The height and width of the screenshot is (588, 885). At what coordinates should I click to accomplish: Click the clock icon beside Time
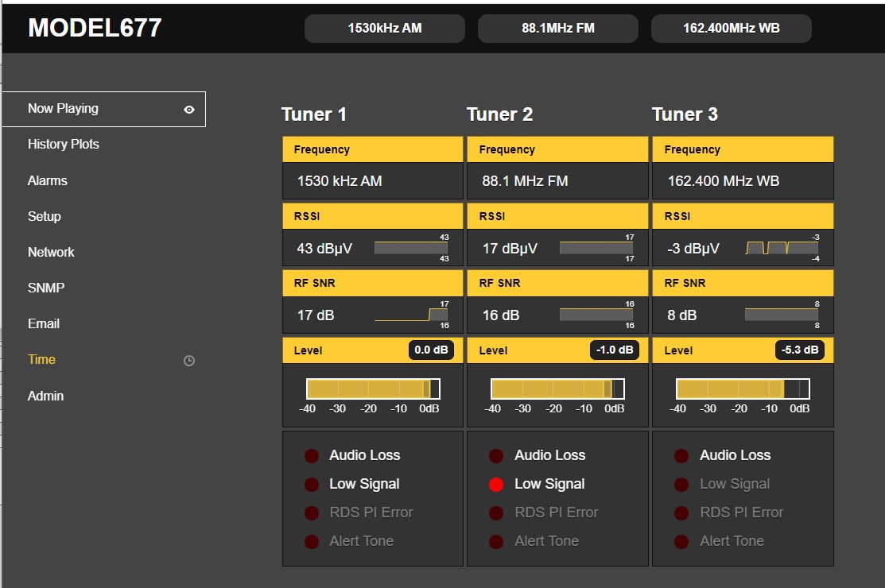tap(189, 361)
